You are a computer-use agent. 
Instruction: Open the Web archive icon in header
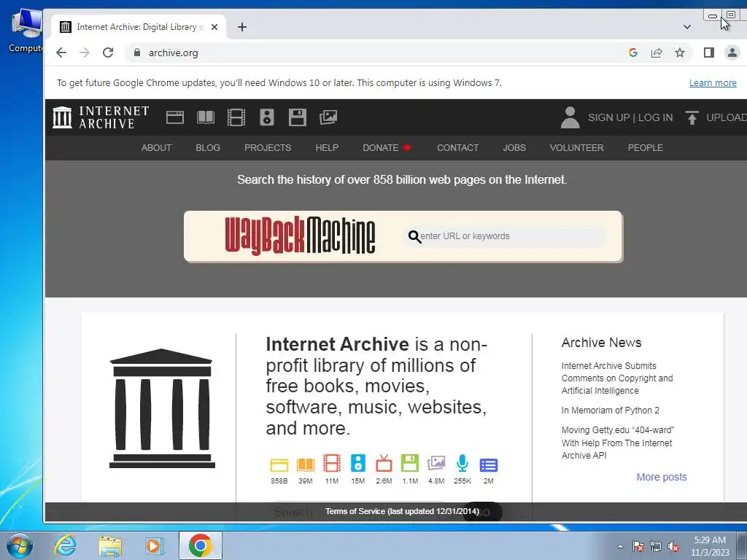point(175,117)
